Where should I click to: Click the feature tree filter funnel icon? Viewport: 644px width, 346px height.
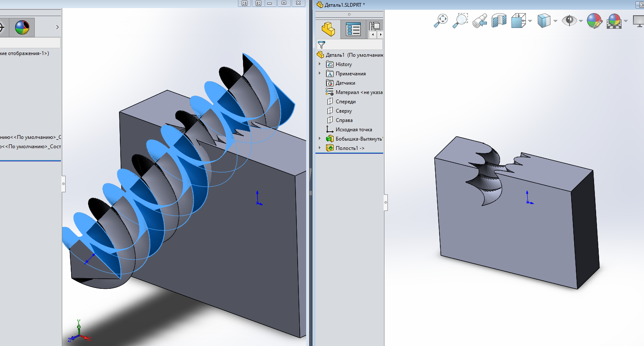321,44
